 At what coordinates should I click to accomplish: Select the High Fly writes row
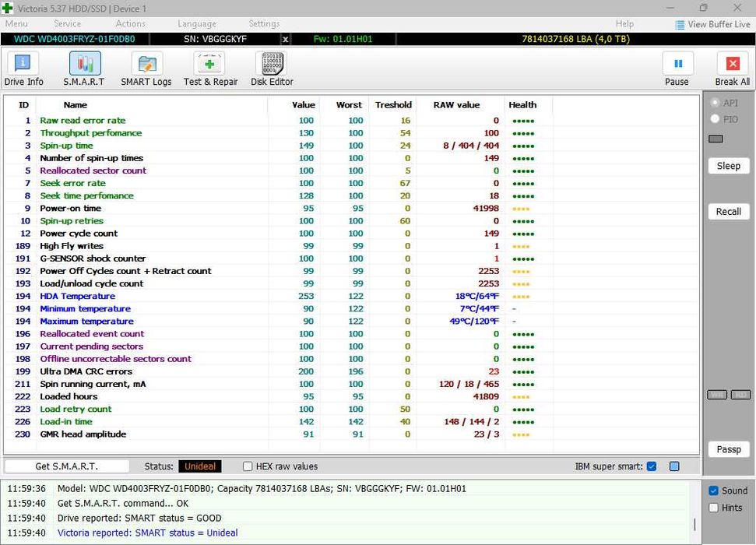(351, 246)
